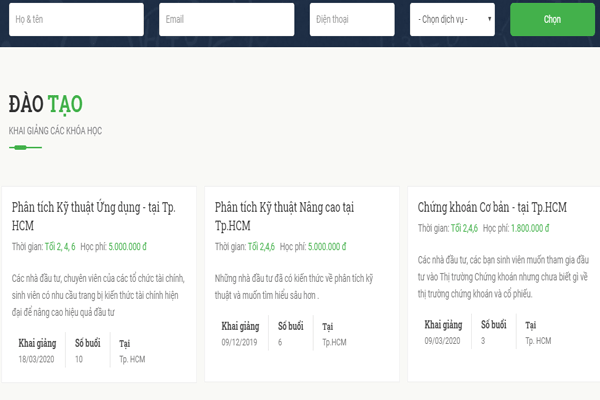Open Chứng khoán Cơ bản course title
The image size is (600, 400).
(x=492, y=207)
